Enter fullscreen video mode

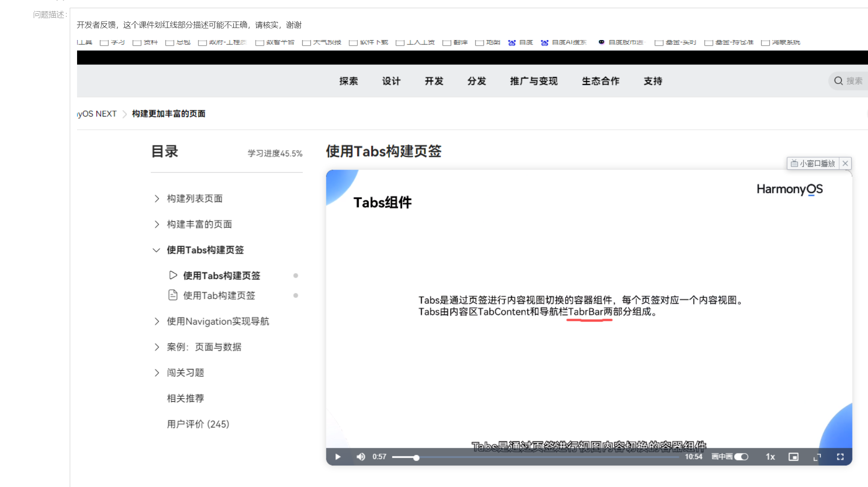pyautogui.click(x=840, y=457)
